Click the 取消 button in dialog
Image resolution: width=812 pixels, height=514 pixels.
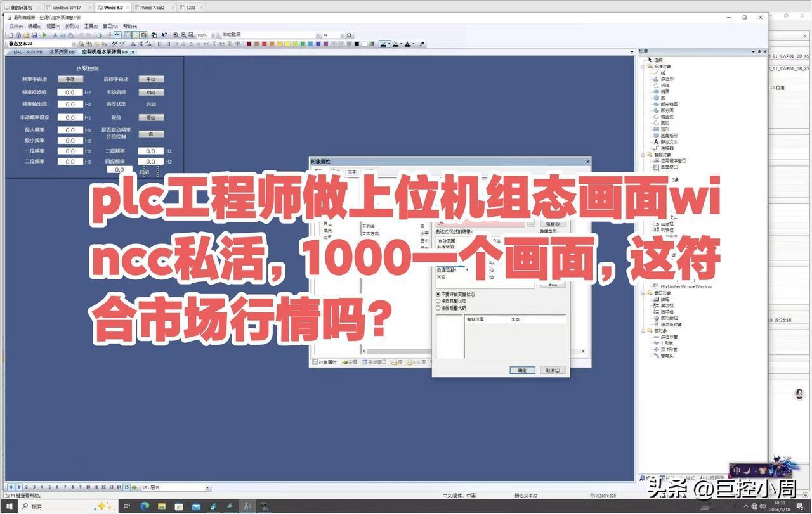click(x=552, y=370)
